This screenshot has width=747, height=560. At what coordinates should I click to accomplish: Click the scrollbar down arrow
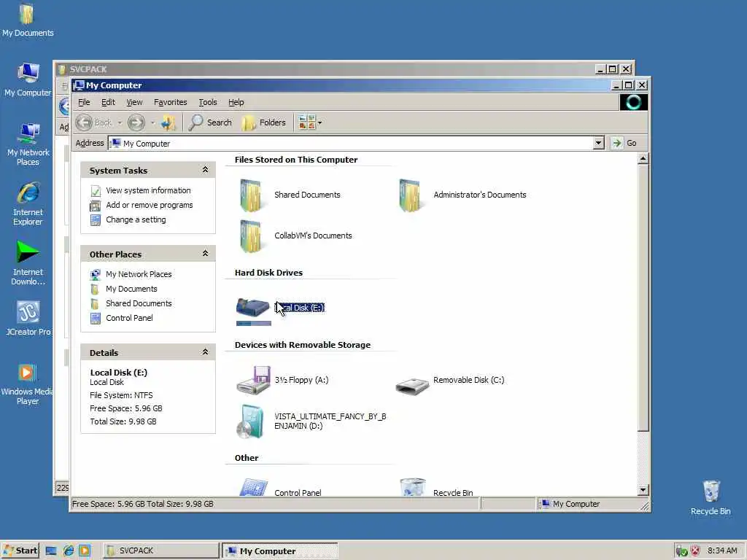tap(643, 489)
